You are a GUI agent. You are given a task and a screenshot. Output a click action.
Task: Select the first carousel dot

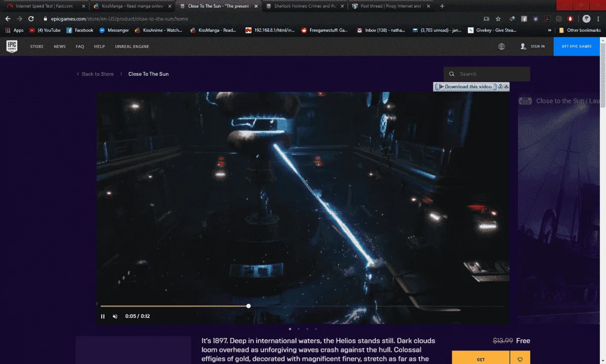click(x=290, y=329)
